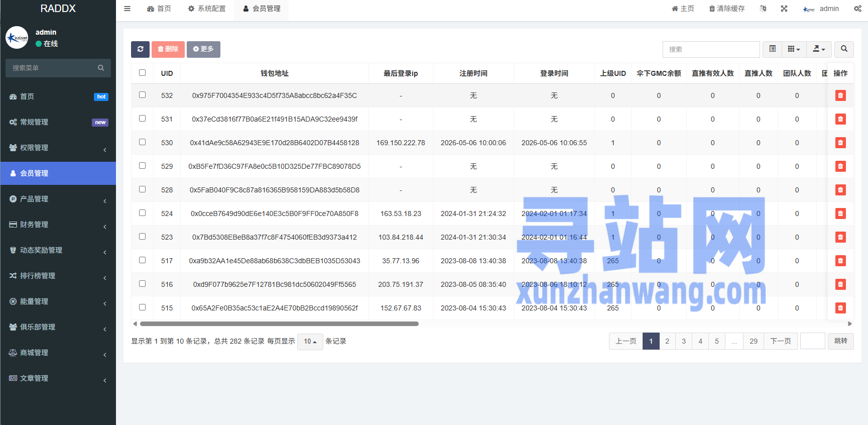Click the search magnifier button in toolbar
This screenshot has height=425, width=868.
pyautogui.click(x=844, y=49)
